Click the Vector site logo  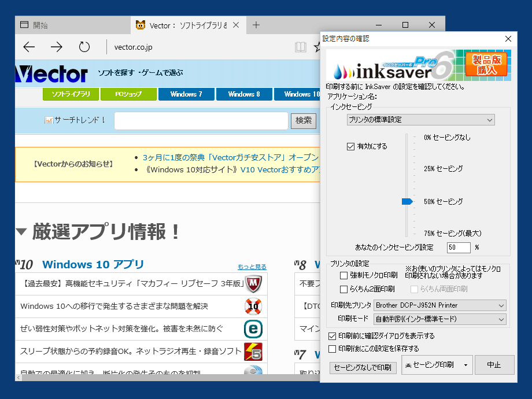(x=51, y=73)
